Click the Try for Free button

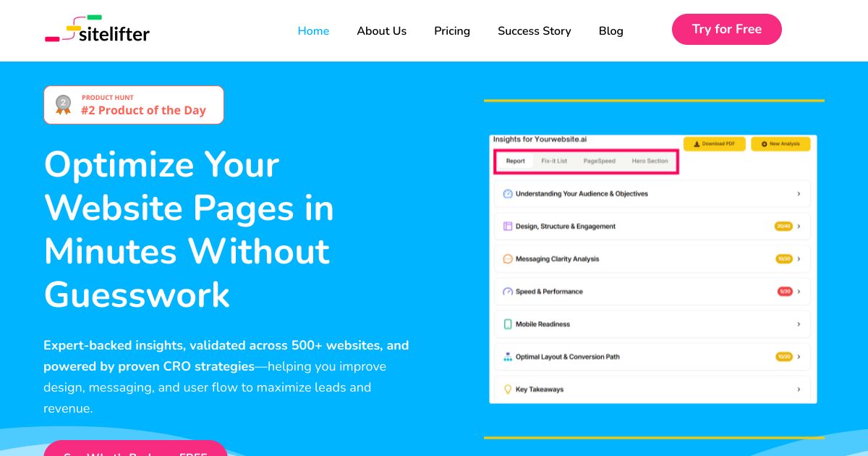tap(727, 30)
